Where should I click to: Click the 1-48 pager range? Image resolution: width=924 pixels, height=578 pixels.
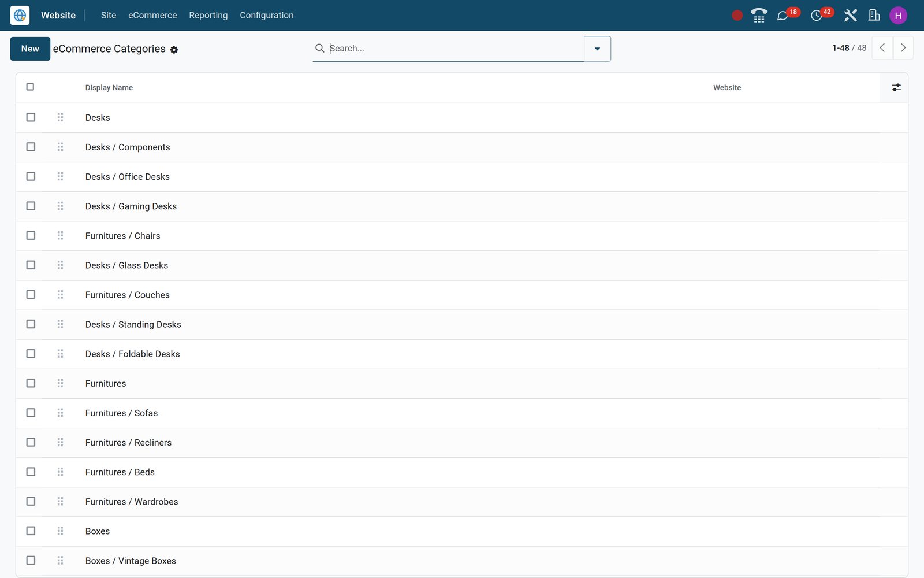coord(840,48)
